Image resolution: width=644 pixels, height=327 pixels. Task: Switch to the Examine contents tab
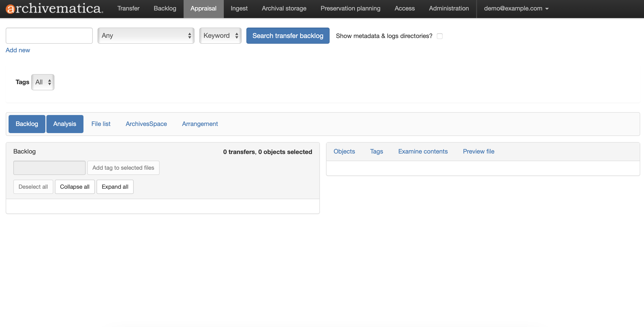pyautogui.click(x=423, y=151)
